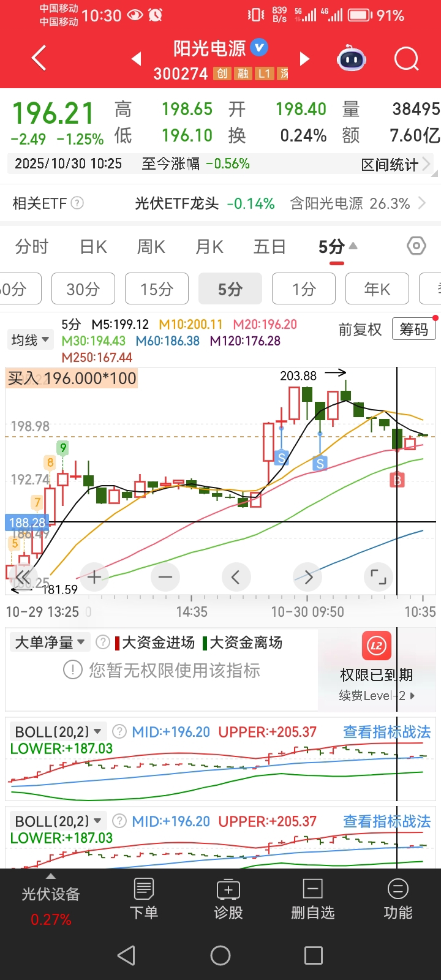Tap the blue verified badge beside 阳光电源
The width and height of the screenshot is (441, 980).
tap(259, 47)
